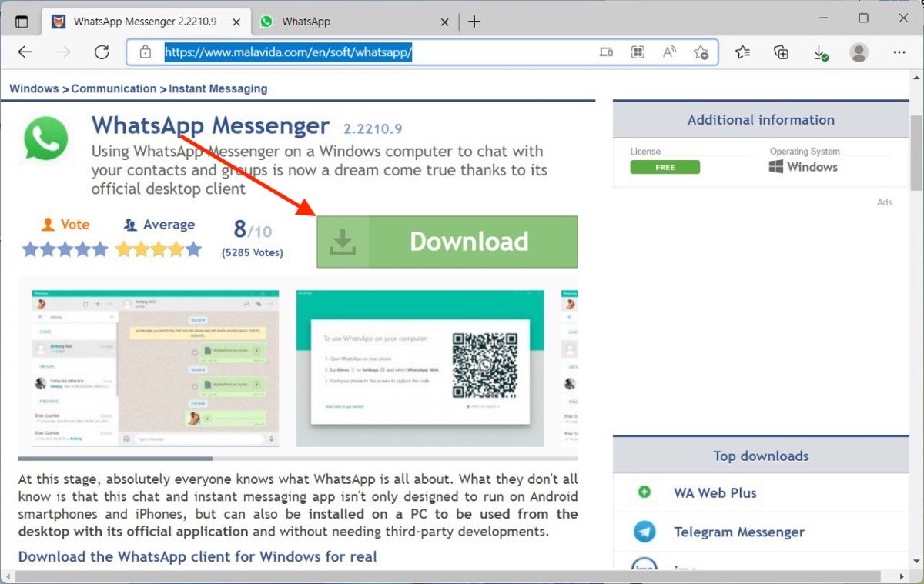
Task: Open the Instant Messaging breadcrumb link
Action: coord(218,88)
